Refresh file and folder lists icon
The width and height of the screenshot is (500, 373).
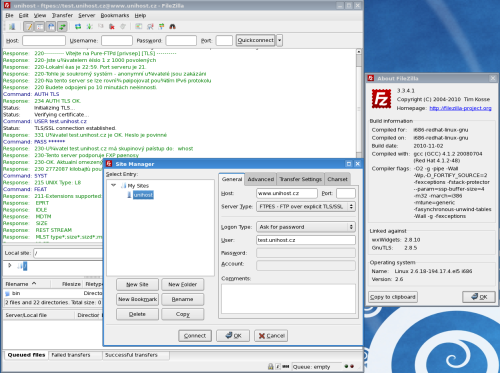coord(78,27)
